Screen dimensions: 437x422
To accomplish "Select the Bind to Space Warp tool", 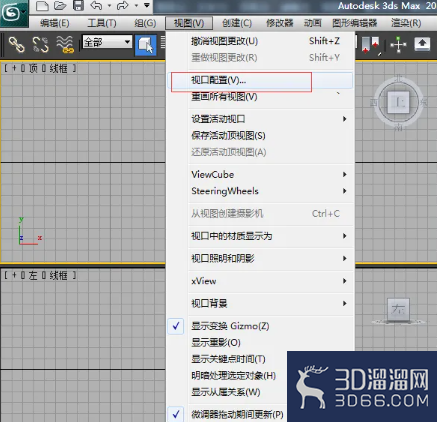I will click(65, 44).
